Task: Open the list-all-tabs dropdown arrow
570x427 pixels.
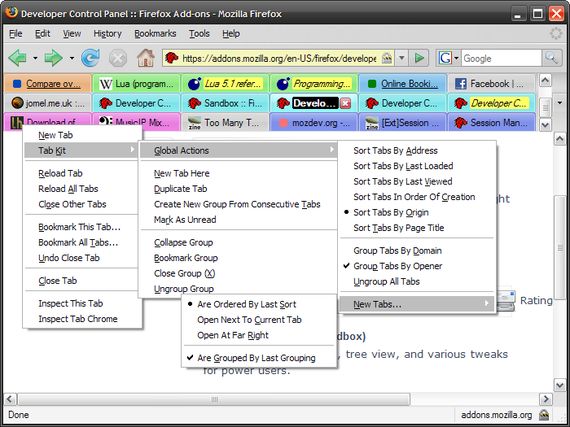Action: point(560,103)
